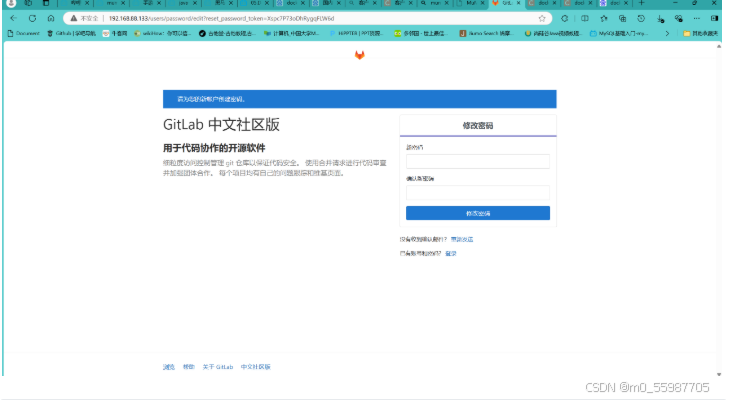The width and height of the screenshot is (730, 400).
Task: Open the Jikan Search bookmark
Action: click(x=487, y=34)
